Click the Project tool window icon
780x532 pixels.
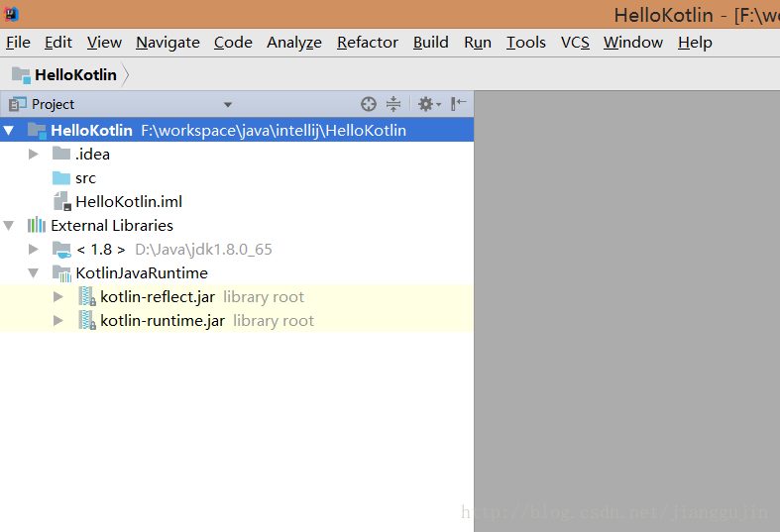[x=18, y=104]
